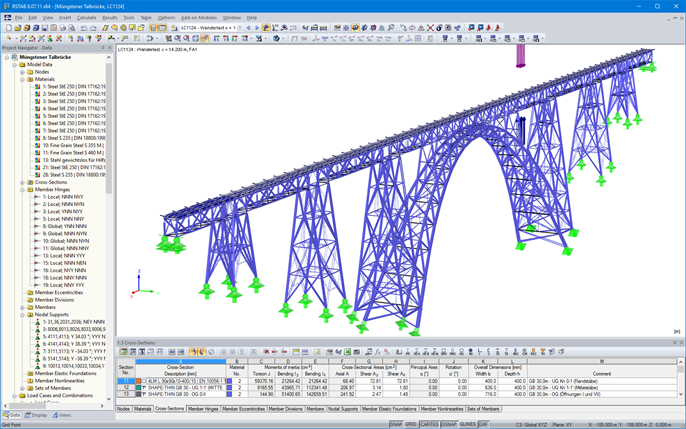Select hinge 13: Local; NNN YYY
This screenshot has width=686, height=429.
point(64,256)
